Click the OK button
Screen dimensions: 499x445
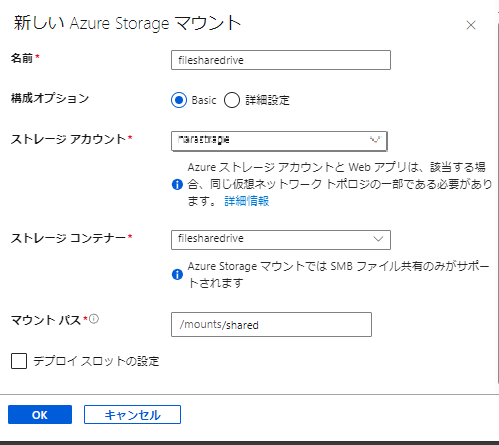40,415
